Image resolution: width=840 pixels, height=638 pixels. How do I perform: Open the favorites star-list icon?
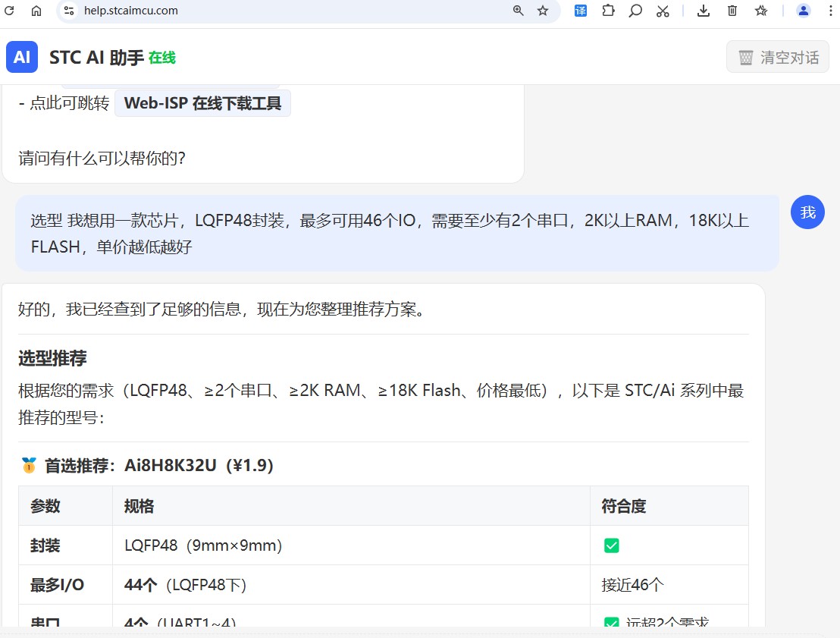coord(760,11)
